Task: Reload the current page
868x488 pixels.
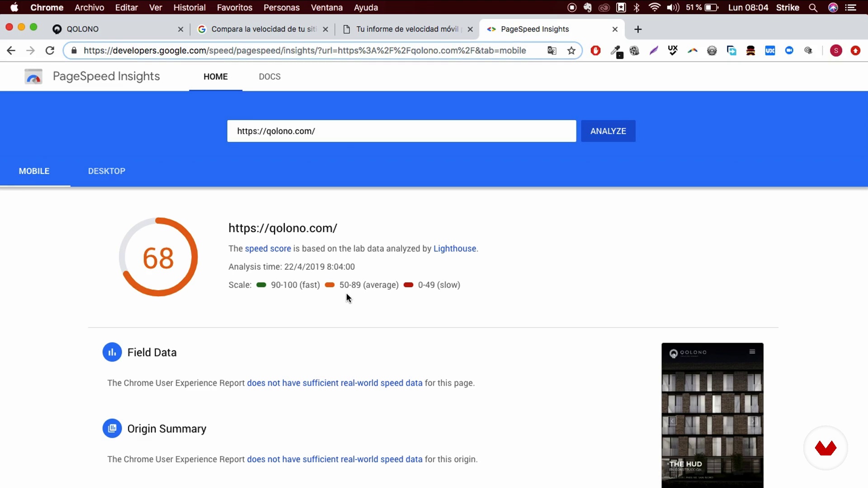Action: pos(50,51)
